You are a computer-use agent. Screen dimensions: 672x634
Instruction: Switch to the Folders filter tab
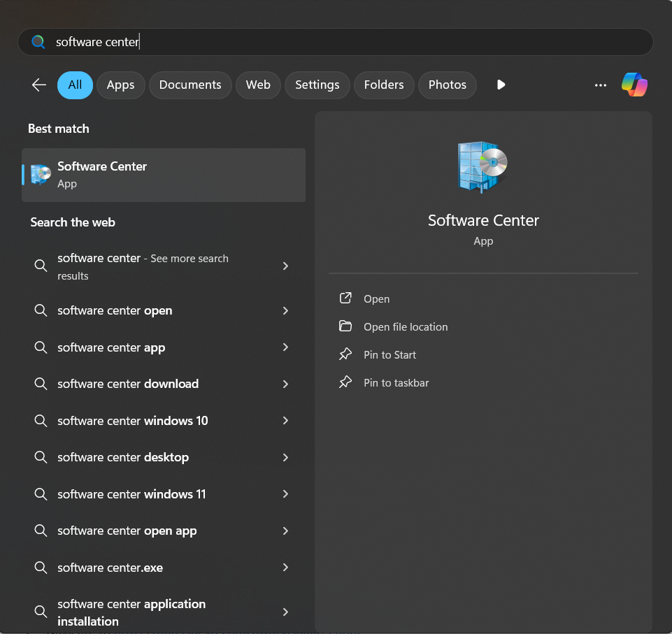[x=384, y=85]
